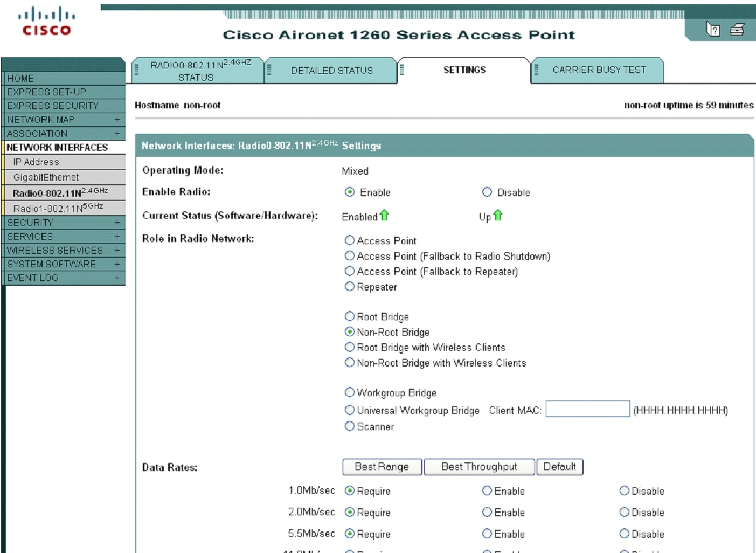Choose the Access Point role
Image resolution: width=756 pixels, height=553 pixels.
[x=350, y=240]
